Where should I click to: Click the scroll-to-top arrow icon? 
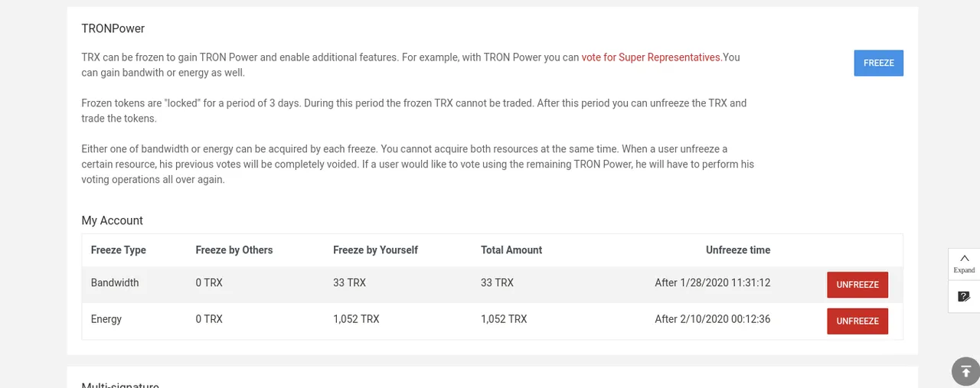click(x=964, y=371)
